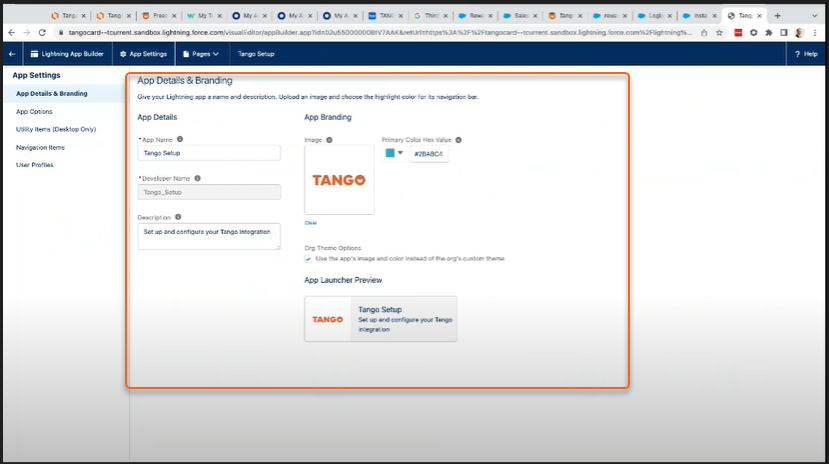Click the browser back button

12,33
